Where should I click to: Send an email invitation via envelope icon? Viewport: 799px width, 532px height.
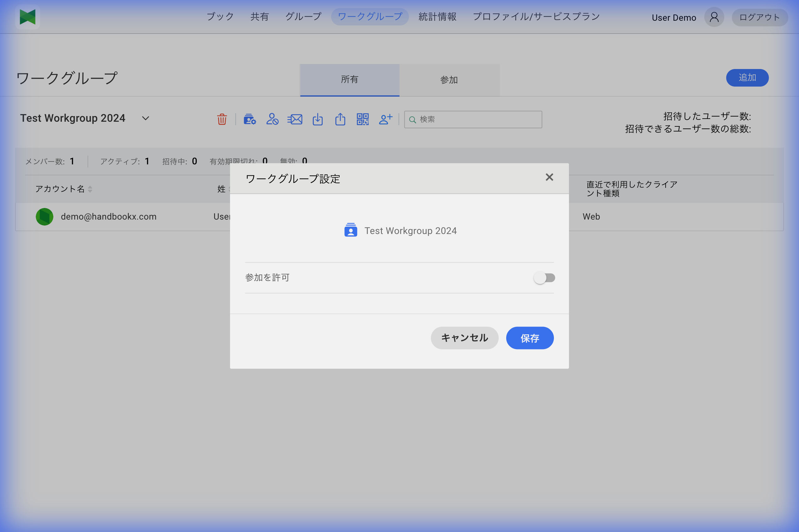click(295, 120)
